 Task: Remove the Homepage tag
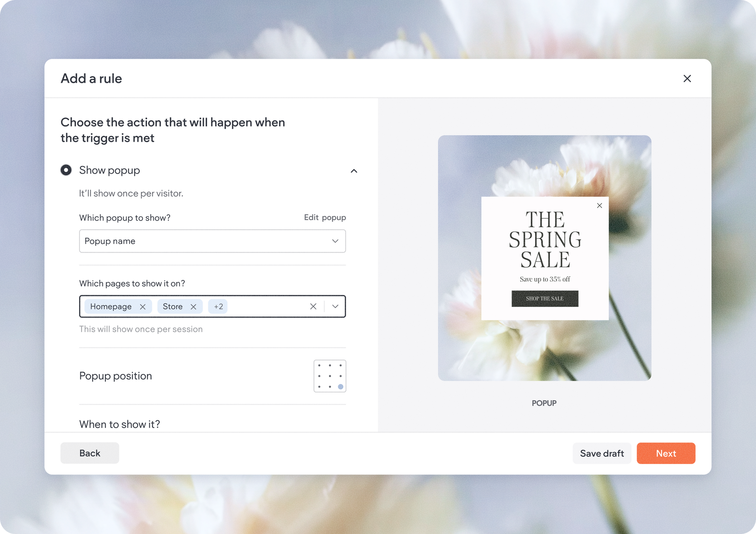tap(143, 307)
